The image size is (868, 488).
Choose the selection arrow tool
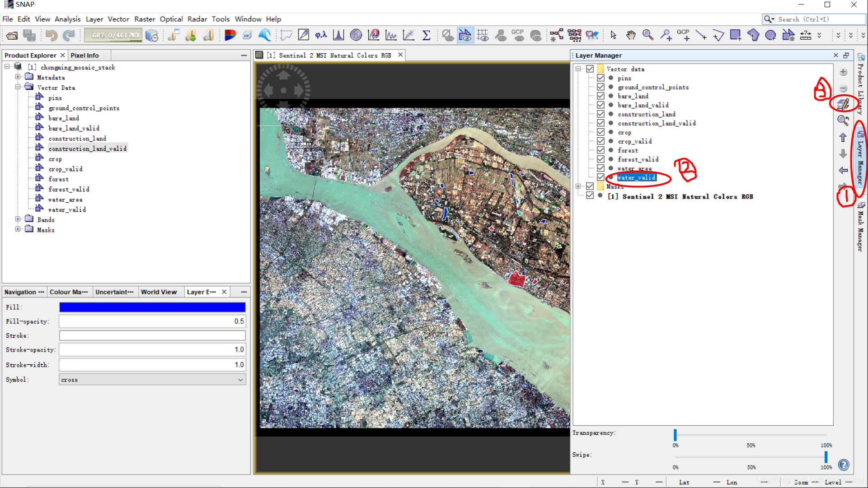pyautogui.click(x=613, y=35)
